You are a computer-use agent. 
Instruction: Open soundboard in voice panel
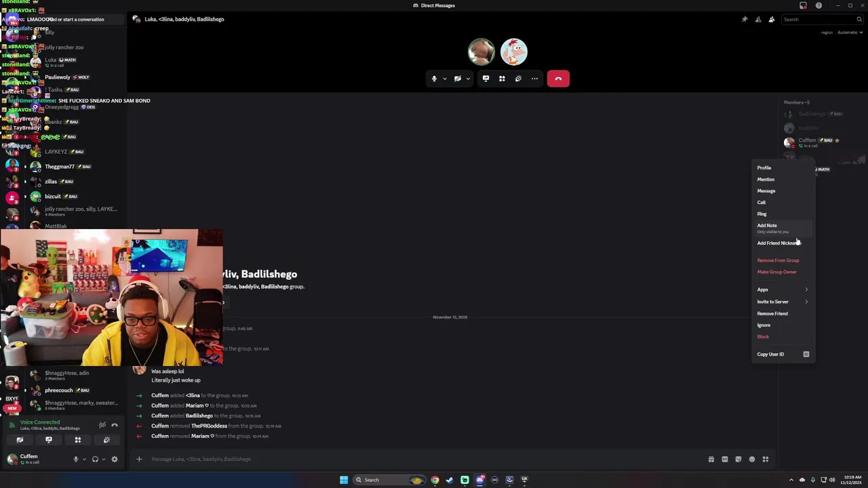click(106, 440)
